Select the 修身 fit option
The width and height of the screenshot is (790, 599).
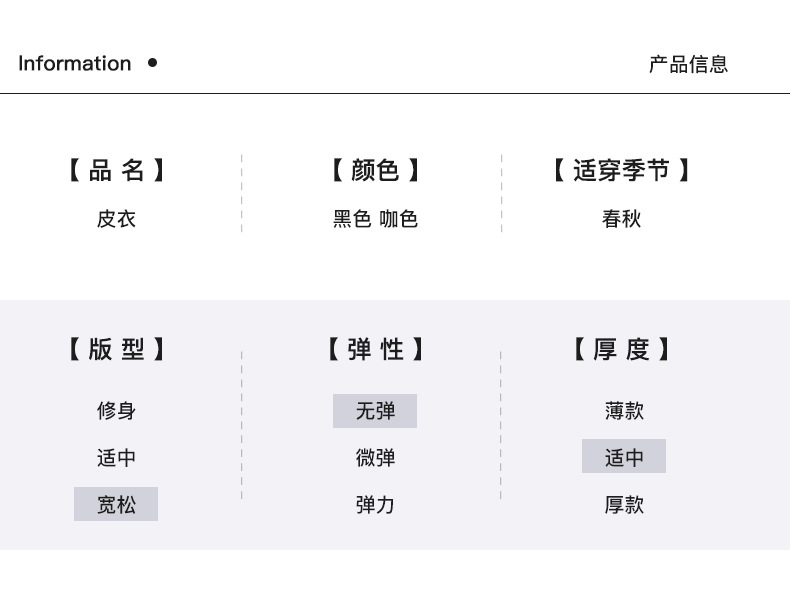[116, 410]
